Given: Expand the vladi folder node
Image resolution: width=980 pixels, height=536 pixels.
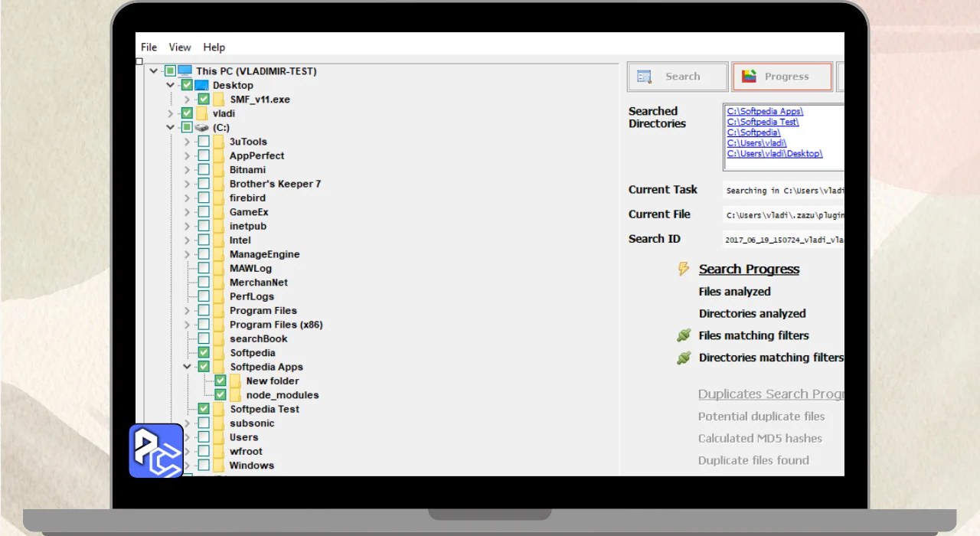Looking at the screenshot, I should tap(171, 113).
